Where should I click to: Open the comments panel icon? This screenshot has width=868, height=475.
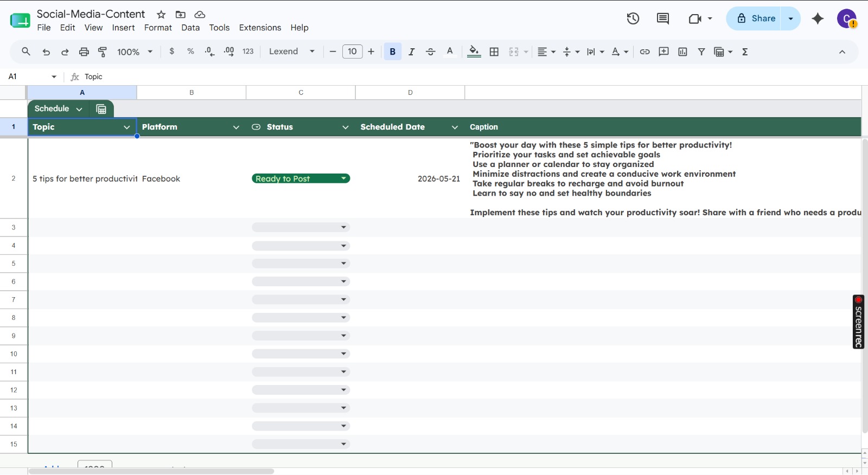[x=662, y=18]
